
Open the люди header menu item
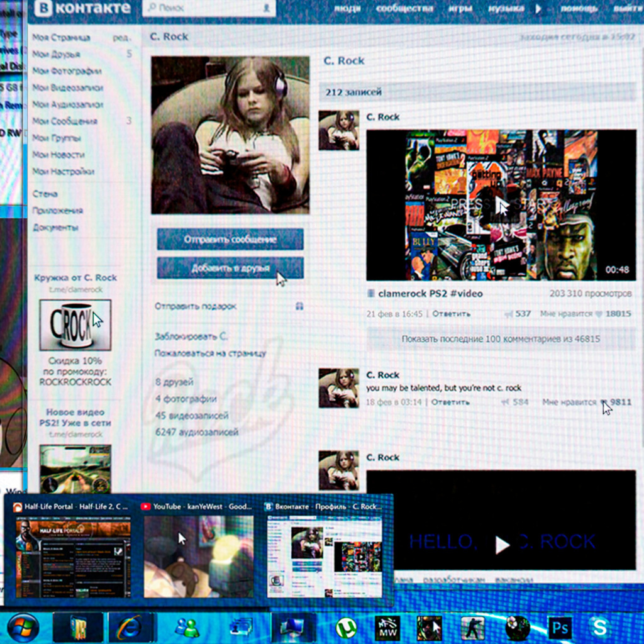(x=347, y=8)
